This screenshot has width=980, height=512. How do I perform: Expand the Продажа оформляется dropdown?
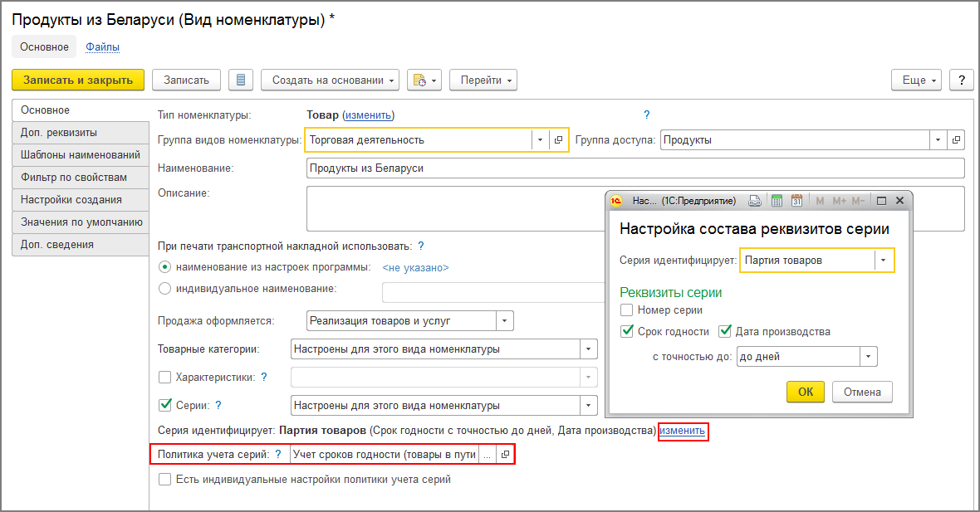(x=504, y=321)
